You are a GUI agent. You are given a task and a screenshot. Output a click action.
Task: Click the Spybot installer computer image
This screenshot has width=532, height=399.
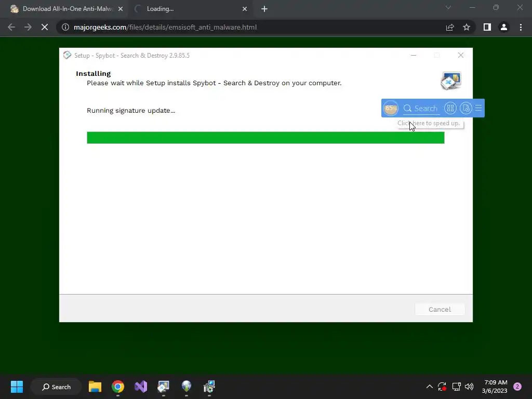tap(451, 81)
